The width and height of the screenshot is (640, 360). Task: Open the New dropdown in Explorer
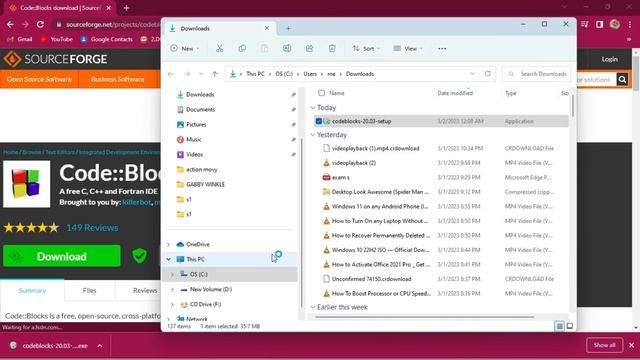[x=185, y=49]
